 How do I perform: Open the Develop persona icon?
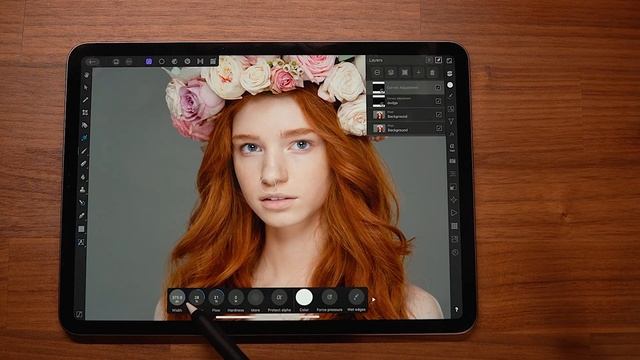point(187,61)
